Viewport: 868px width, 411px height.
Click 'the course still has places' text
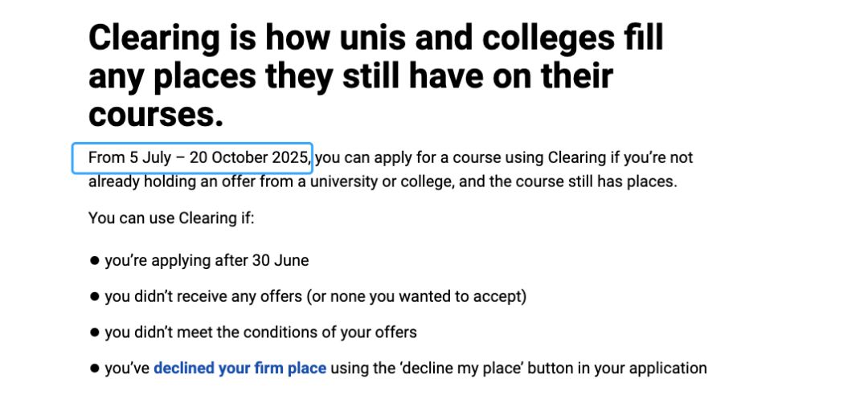576,182
